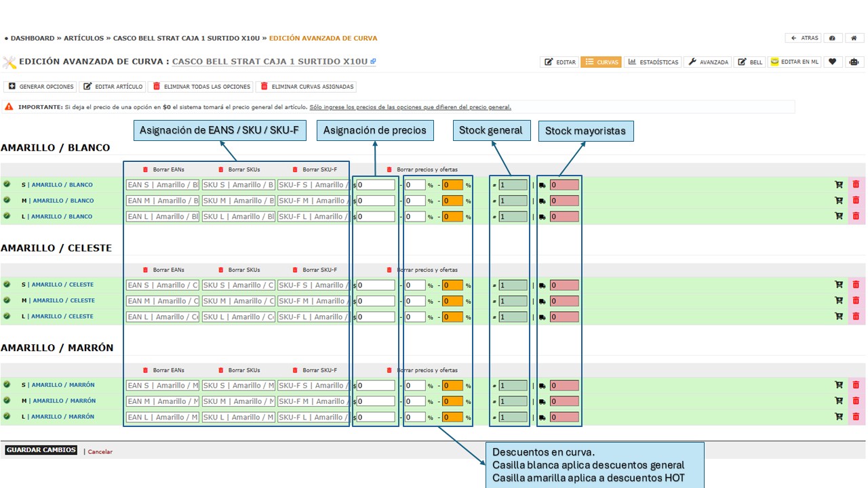This screenshot has height=488, width=868.
Task: Click EAN field for M Amarillo / Celeste
Action: pos(163,301)
